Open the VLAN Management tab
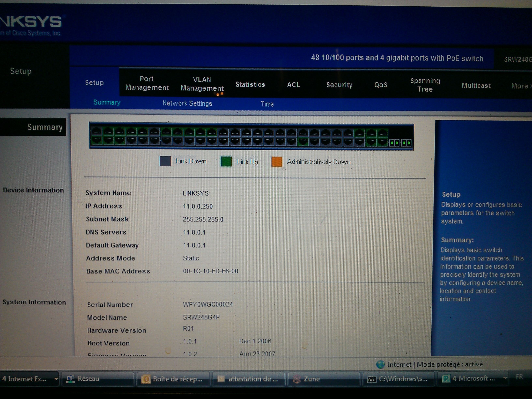Viewport: 532px width, 399px height. click(x=202, y=84)
